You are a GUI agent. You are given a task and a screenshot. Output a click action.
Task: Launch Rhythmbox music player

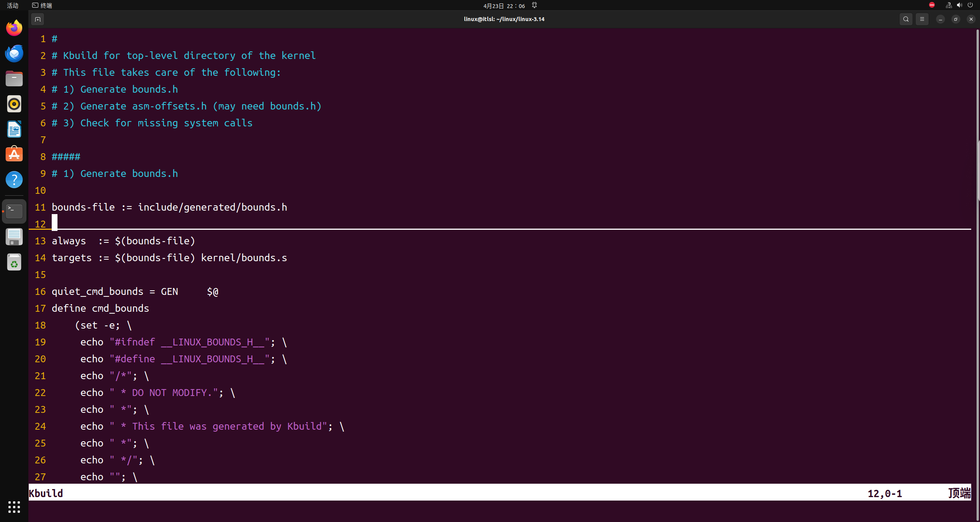[x=14, y=104]
